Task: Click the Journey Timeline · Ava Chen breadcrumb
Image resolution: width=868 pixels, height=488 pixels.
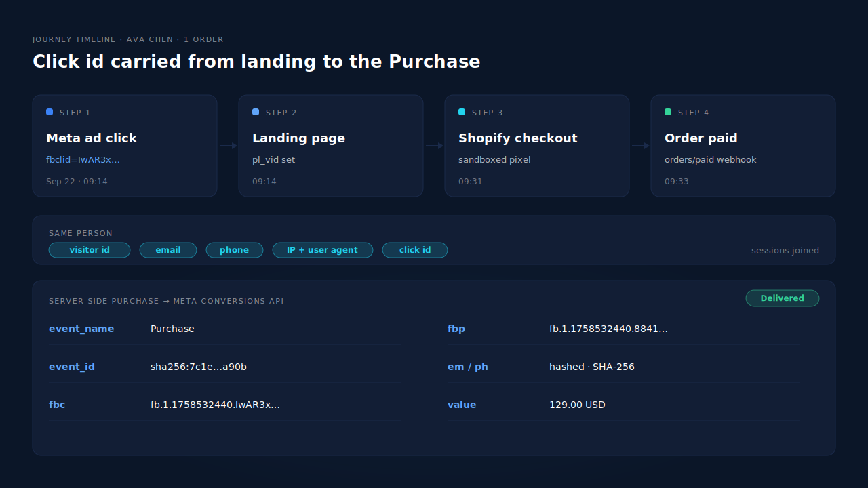Action: pyautogui.click(x=128, y=39)
